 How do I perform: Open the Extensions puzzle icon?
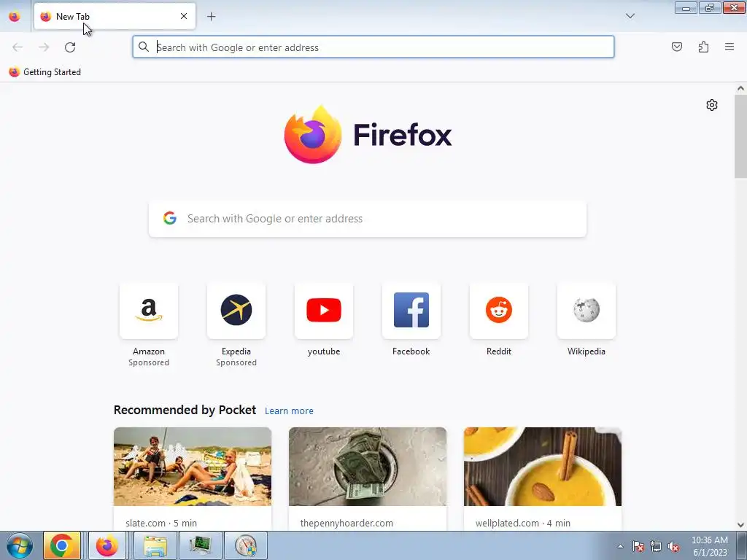(x=703, y=47)
